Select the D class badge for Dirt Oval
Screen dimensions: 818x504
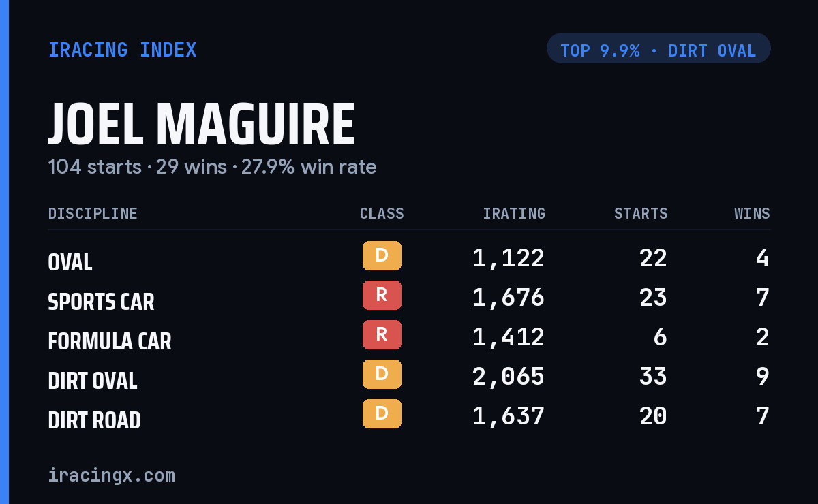382,374
